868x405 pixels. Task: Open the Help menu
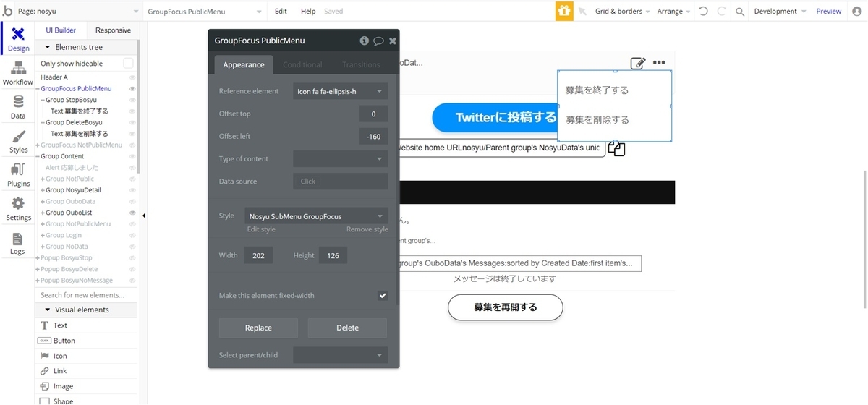click(308, 12)
